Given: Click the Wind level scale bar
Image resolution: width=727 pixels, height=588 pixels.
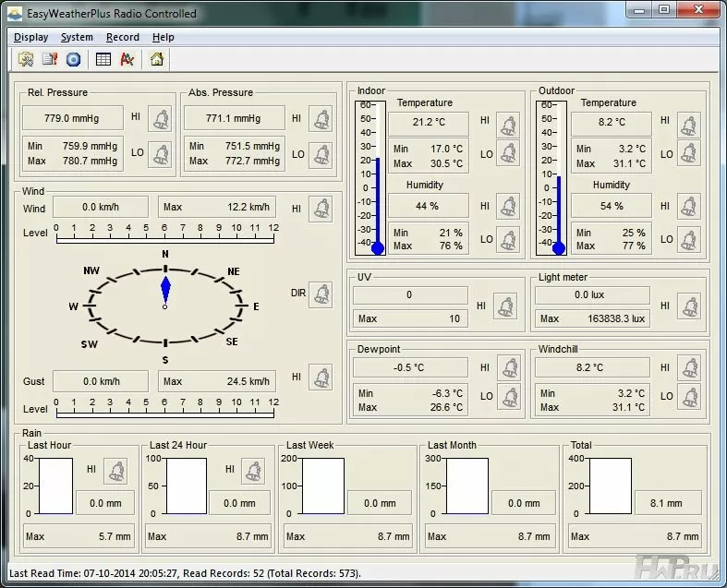Looking at the screenshot, I should [165, 240].
